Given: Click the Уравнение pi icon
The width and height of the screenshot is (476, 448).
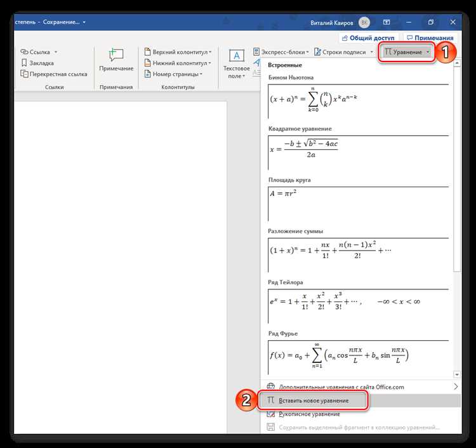Looking at the screenshot, I should (388, 52).
